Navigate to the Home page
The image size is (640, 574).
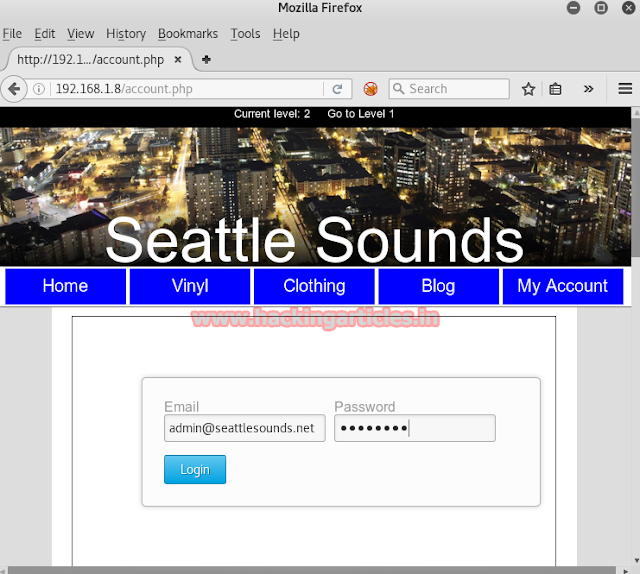click(x=65, y=286)
